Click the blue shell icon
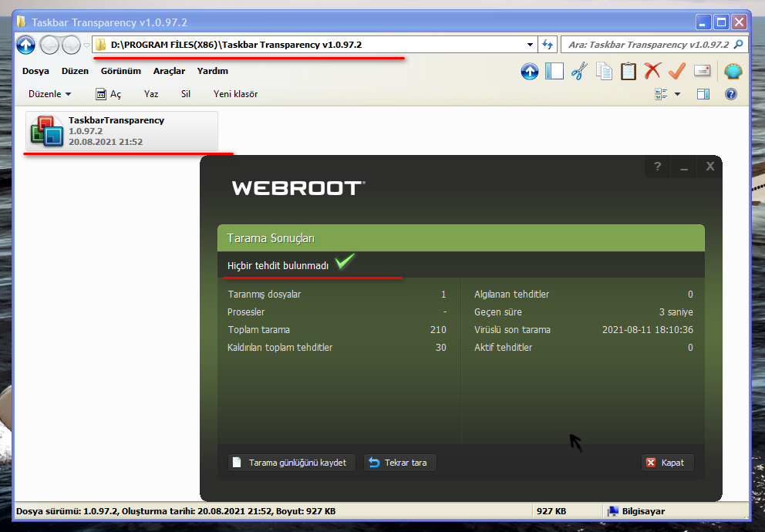765x532 pixels. coord(733,71)
